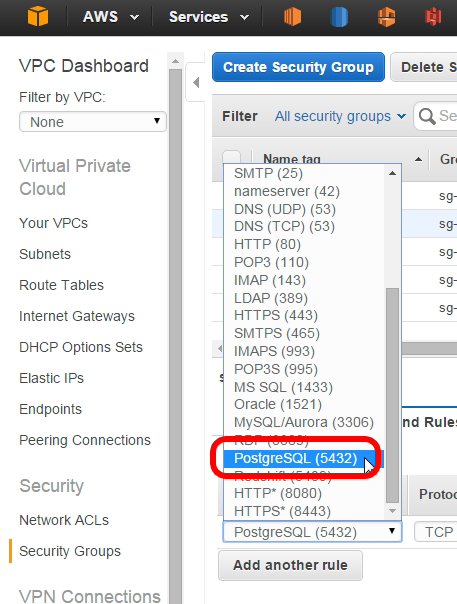Tick the select-all checkbox in table header
The image size is (457, 604).
click(x=232, y=157)
